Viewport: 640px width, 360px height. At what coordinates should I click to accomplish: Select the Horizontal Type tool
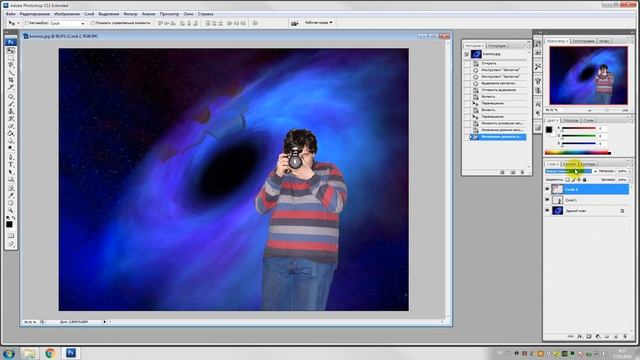[x=11, y=164]
